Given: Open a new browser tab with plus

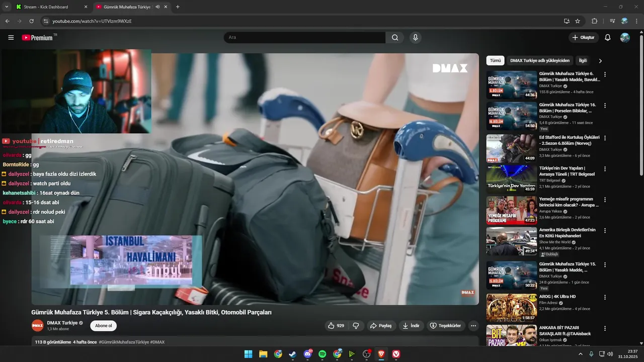Looking at the screenshot, I should pos(178,7).
